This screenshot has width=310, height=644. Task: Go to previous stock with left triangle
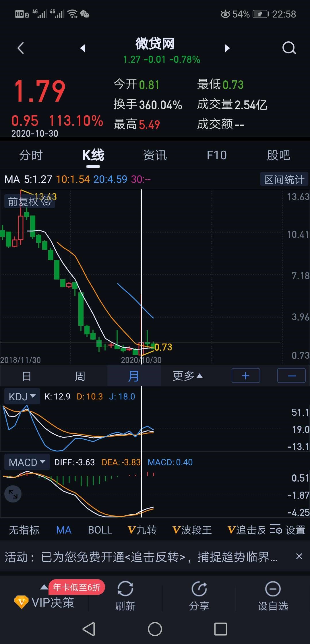(83, 48)
